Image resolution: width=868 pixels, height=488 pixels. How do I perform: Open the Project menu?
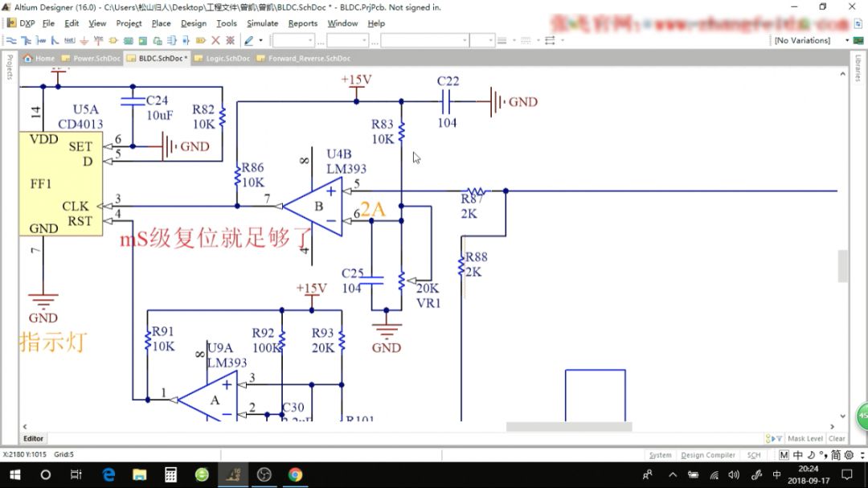coord(129,23)
